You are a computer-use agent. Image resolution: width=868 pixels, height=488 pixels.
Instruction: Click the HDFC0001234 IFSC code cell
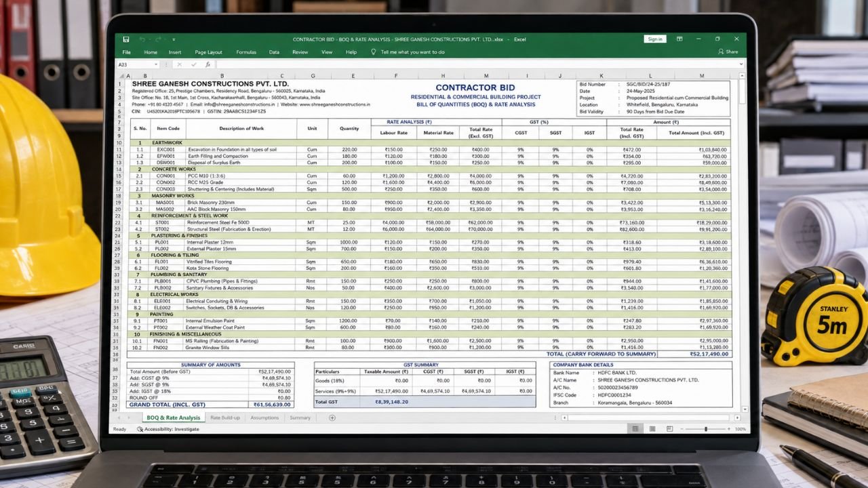point(614,395)
